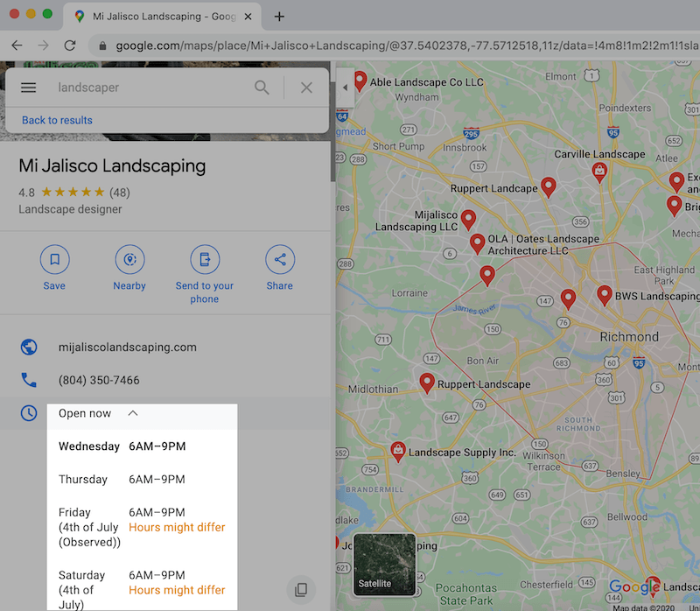
Task: Click the Share icon
Action: point(279,259)
